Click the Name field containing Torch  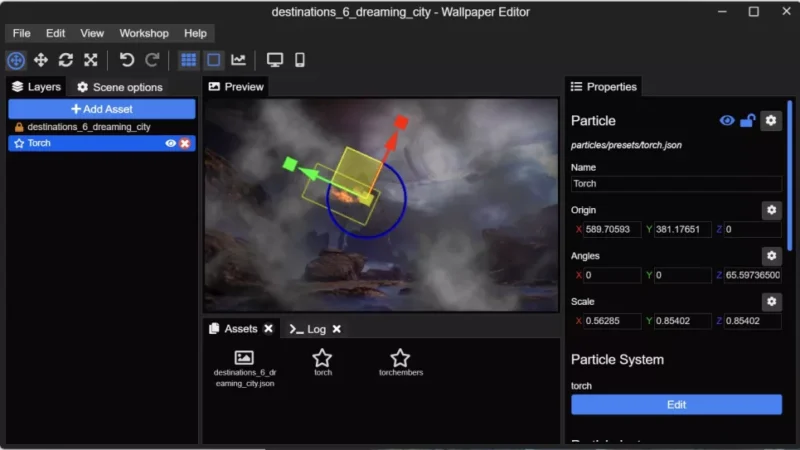coord(676,184)
